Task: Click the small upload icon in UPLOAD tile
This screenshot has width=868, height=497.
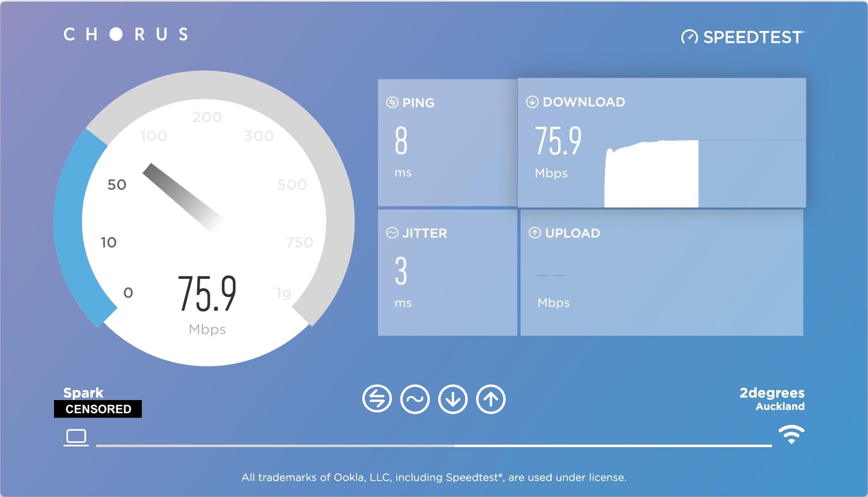Action: (x=535, y=233)
